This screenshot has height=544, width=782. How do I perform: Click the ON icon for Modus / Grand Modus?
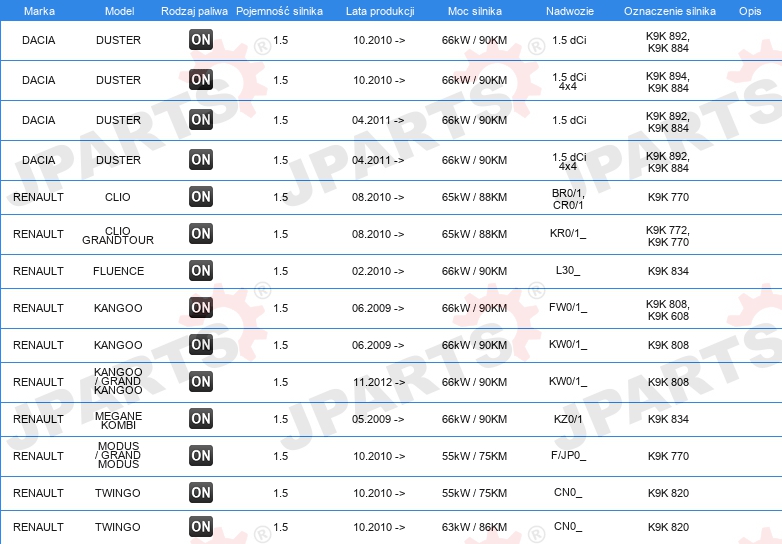tap(201, 456)
